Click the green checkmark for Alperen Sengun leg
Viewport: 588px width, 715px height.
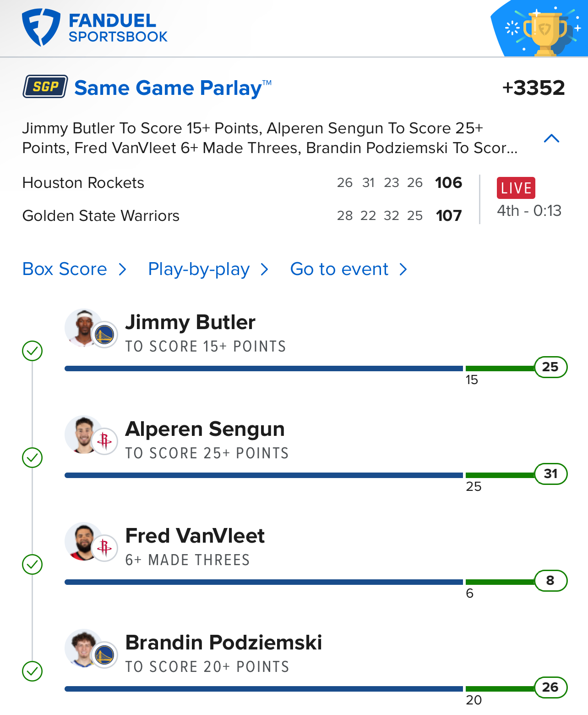[x=33, y=458]
